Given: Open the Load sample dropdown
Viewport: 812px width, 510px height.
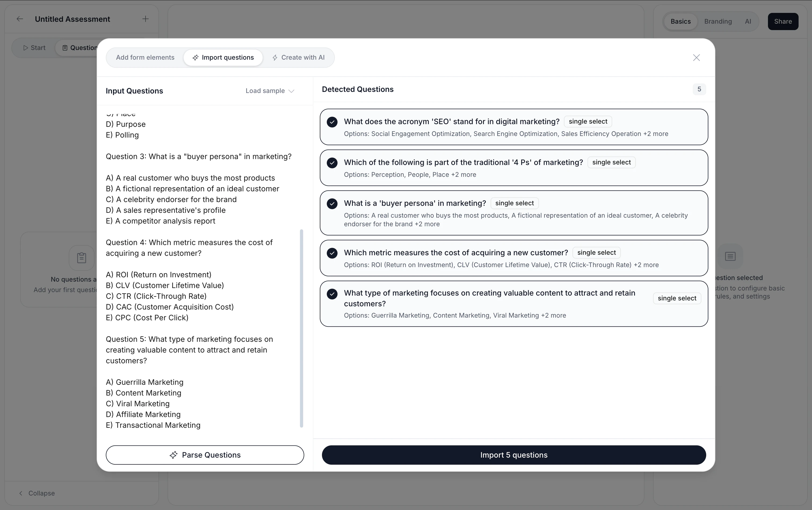Looking at the screenshot, I should (270, 91).
